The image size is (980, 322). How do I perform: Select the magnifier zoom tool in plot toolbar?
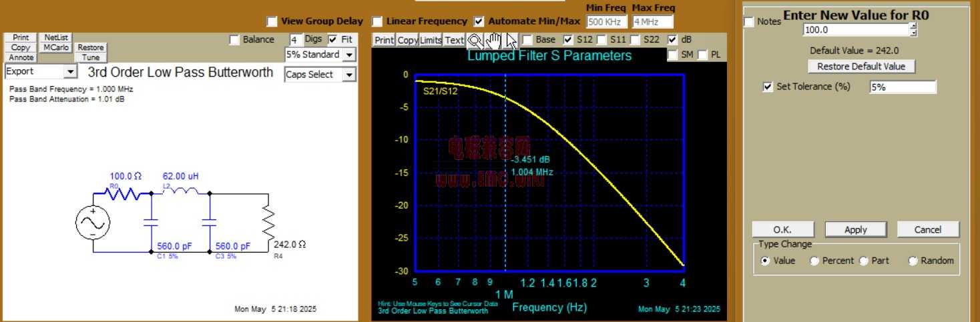(x=474, y=40)
